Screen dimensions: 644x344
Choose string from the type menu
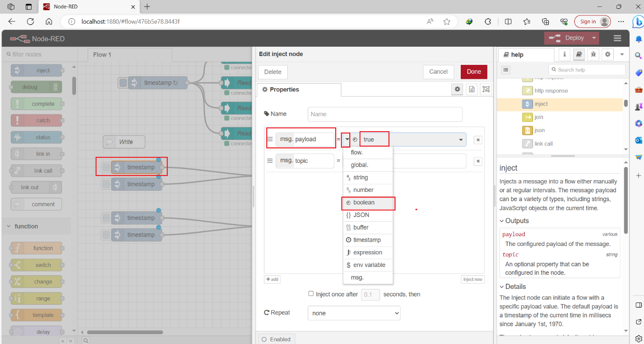pyautogui.click(x=368, y=177)
